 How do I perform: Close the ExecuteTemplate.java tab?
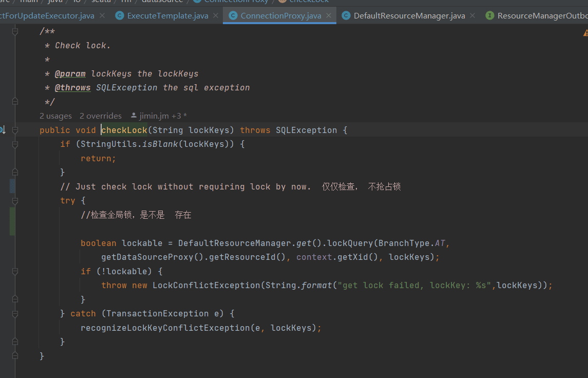tap(216, 16)
